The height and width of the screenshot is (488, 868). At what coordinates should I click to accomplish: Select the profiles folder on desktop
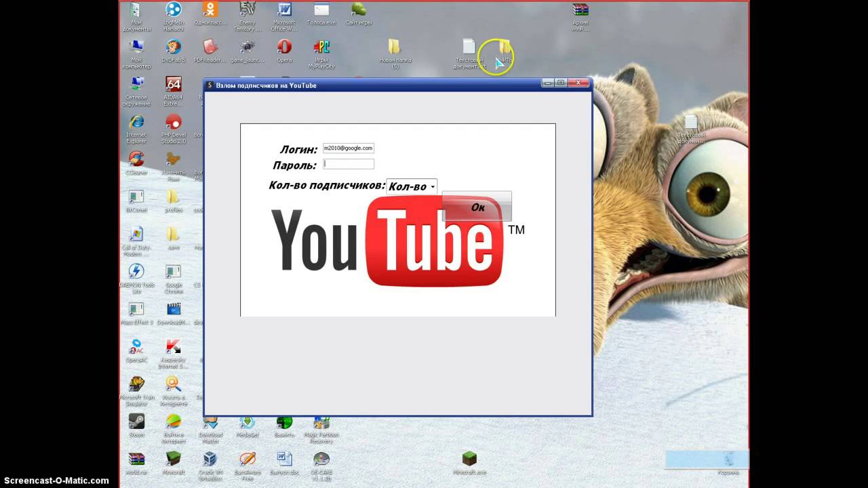[x=174, y=201]
